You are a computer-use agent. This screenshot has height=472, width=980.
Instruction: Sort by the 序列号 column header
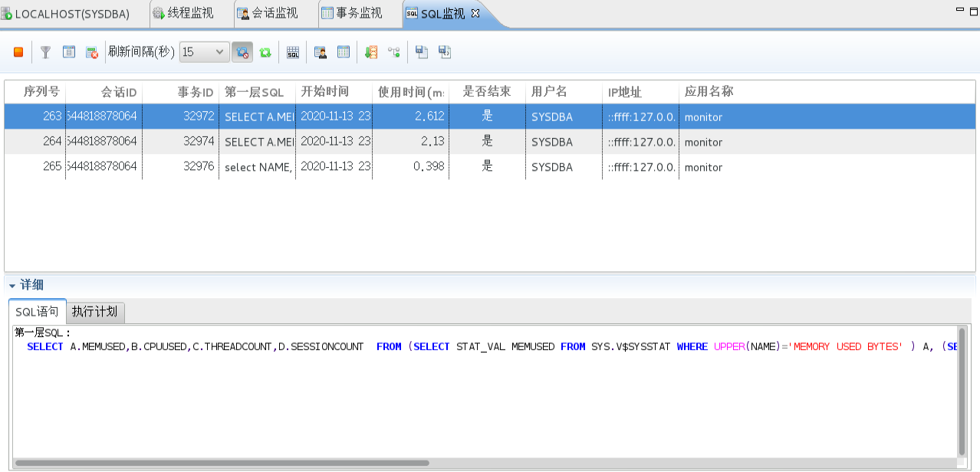(35, 92)
